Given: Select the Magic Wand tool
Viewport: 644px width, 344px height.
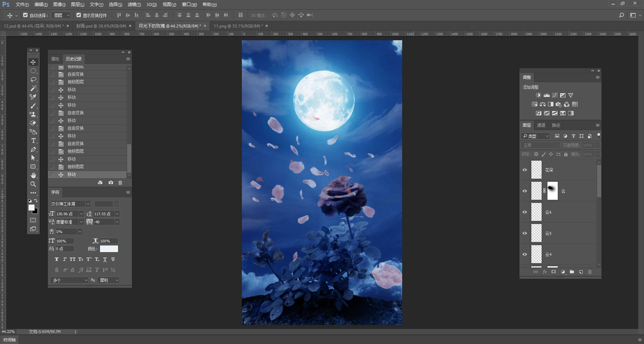Looking at the screenshot, I should [33, 88].
